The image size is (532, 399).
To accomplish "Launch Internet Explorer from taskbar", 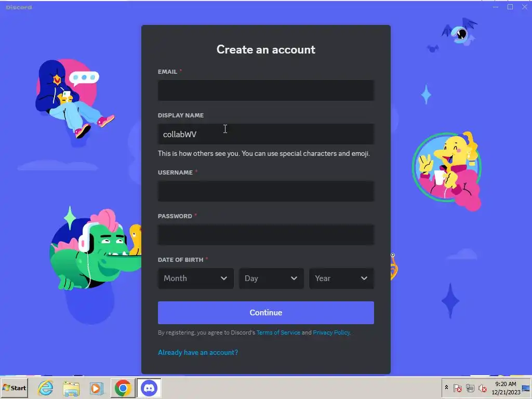I will pos(46,388).
